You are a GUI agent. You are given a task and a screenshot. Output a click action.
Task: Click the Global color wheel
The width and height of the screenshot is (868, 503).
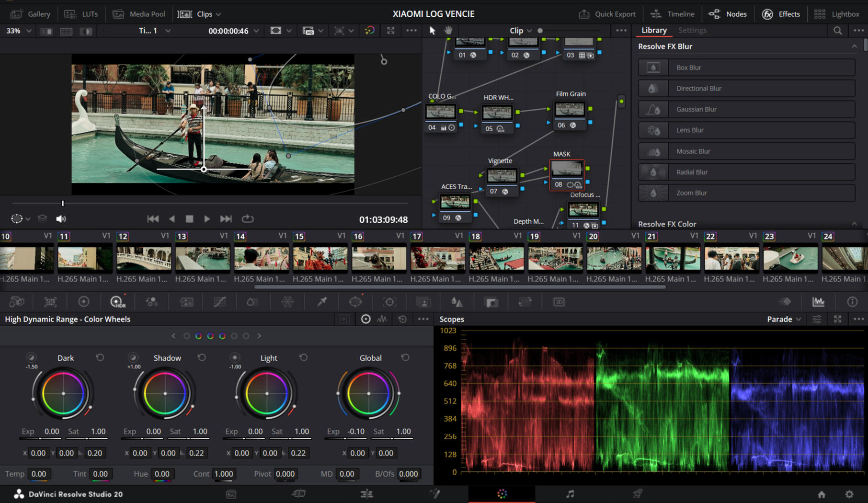368,393
